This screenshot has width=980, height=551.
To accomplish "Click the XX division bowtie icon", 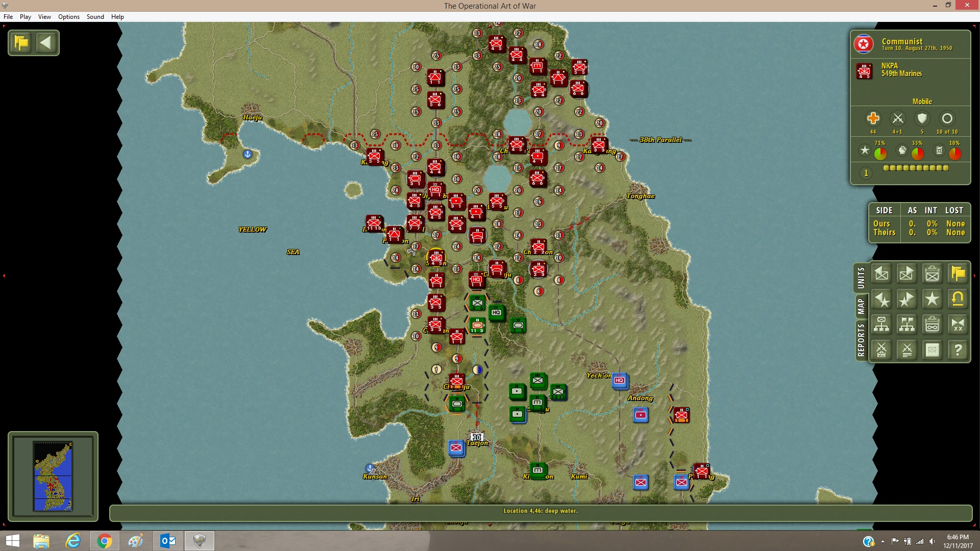I will (x=958, y=324).
